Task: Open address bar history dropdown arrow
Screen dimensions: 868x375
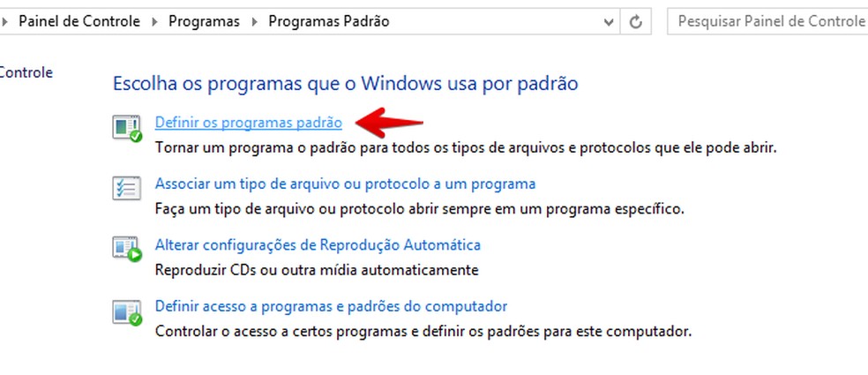Action: (x=609, y=22)
